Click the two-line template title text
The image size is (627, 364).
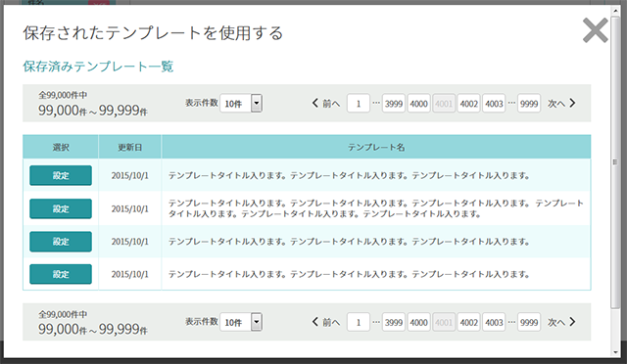[376, 208]
